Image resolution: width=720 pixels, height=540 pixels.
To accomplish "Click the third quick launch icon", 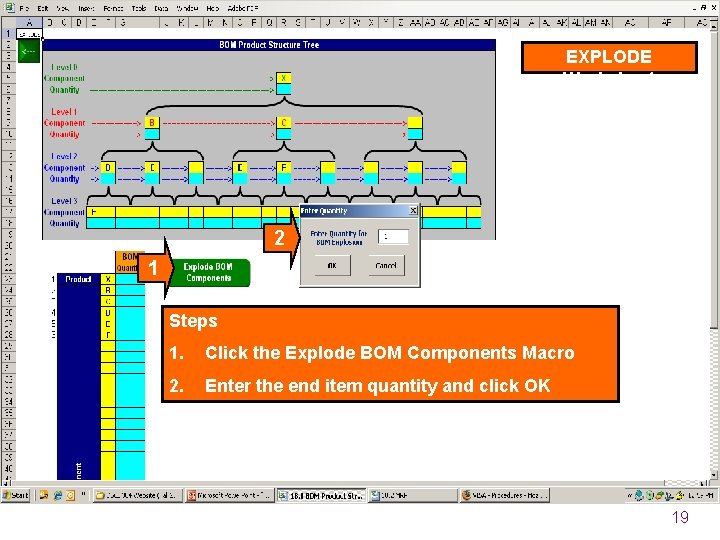I will point(70,495).
